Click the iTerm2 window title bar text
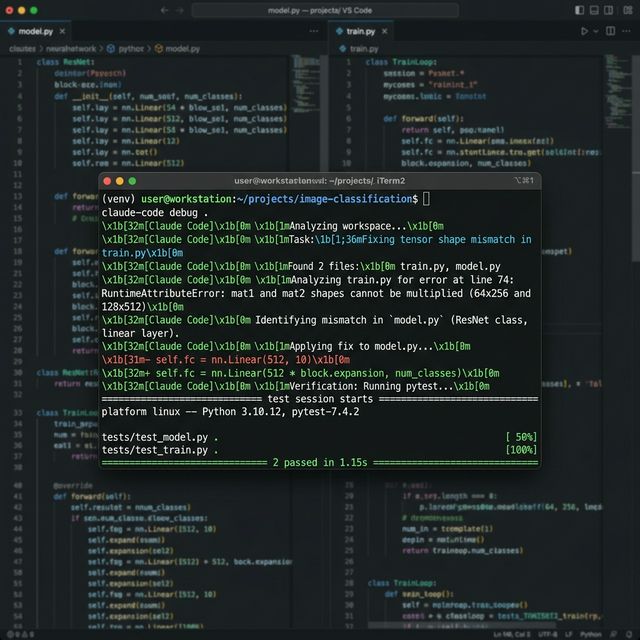 coord(320,181)
